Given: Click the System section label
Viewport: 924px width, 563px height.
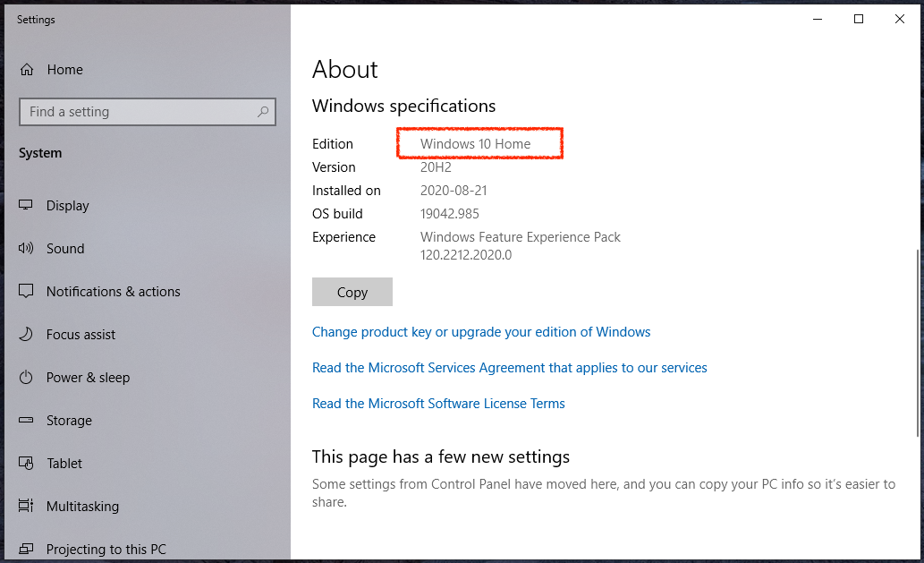Looking at the screenshot, I should (x=40, y=153).
